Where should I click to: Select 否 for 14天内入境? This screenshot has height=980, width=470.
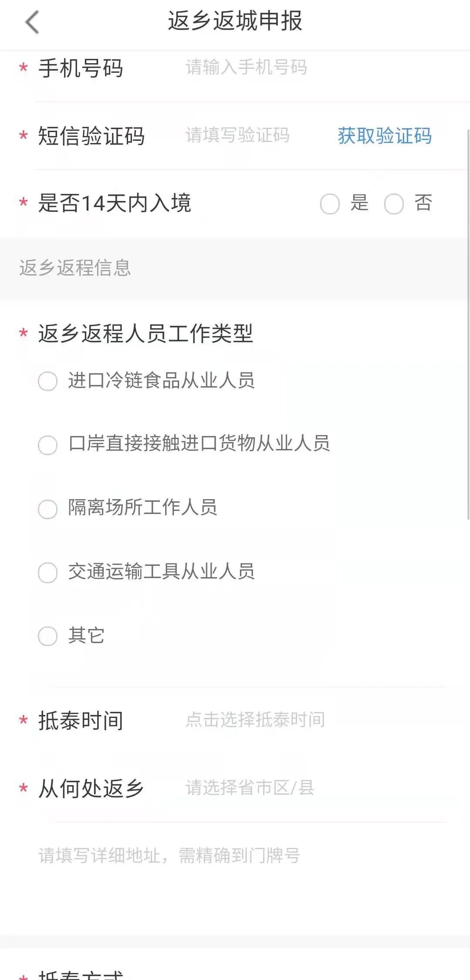(x=394, y=204)
